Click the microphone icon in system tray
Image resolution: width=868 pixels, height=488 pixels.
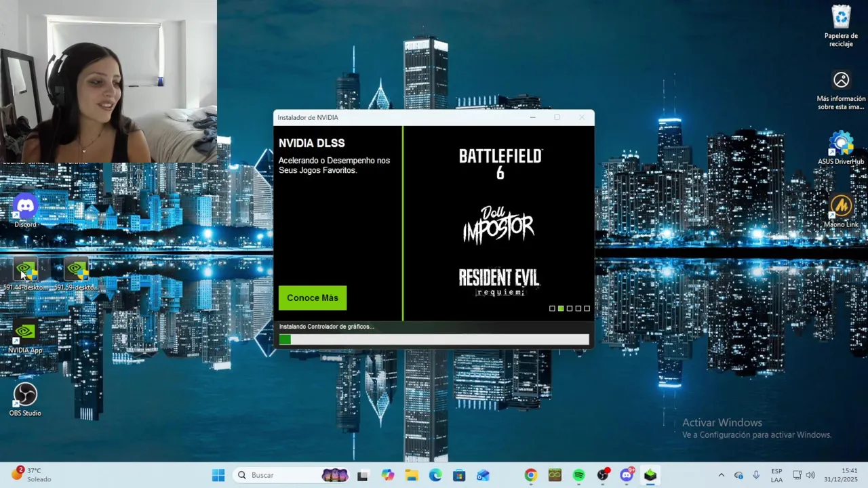click(x=756, y=475)
